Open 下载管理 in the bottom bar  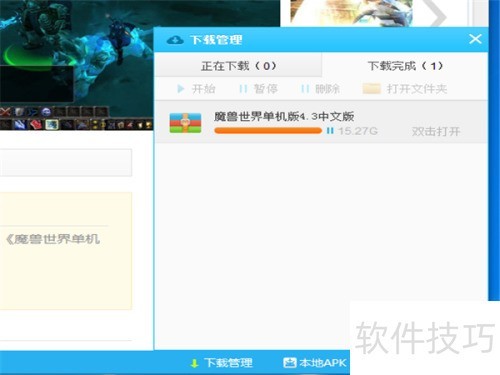coord(221,363)
